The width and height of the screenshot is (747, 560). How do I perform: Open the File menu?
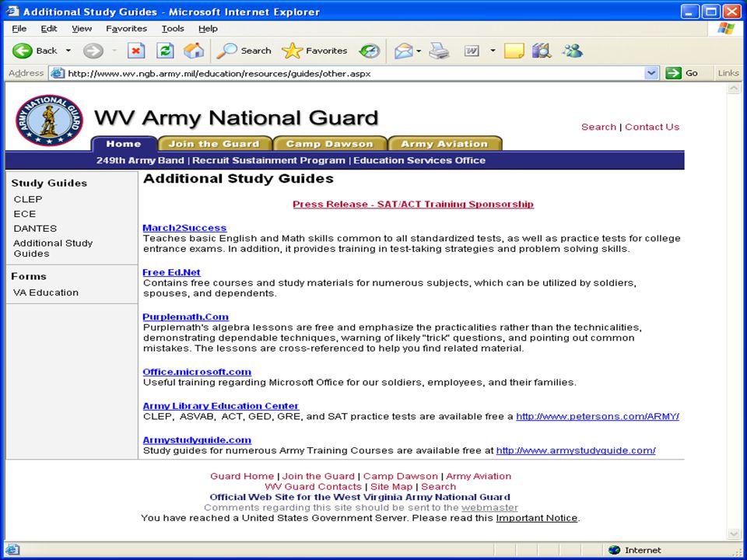19,29
